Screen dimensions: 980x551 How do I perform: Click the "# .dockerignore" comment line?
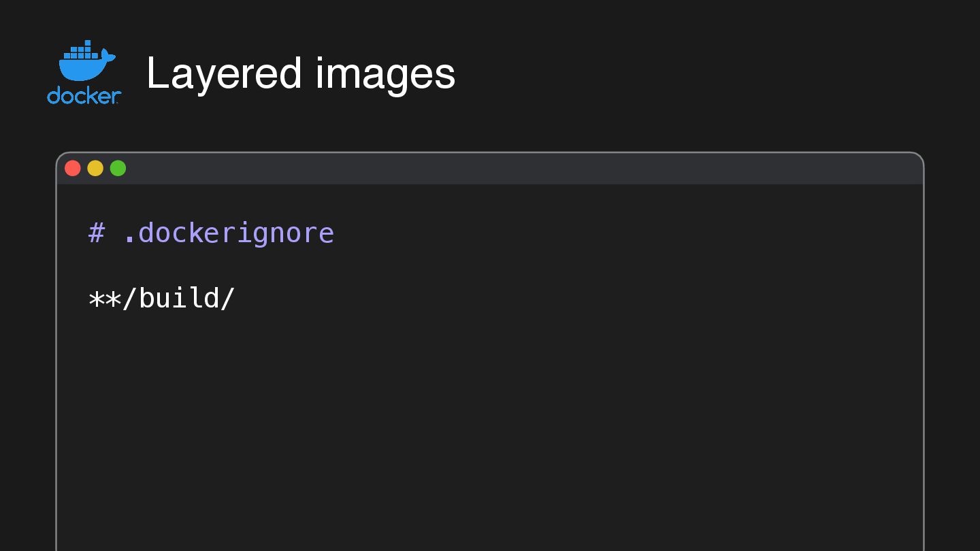(211, 233)
